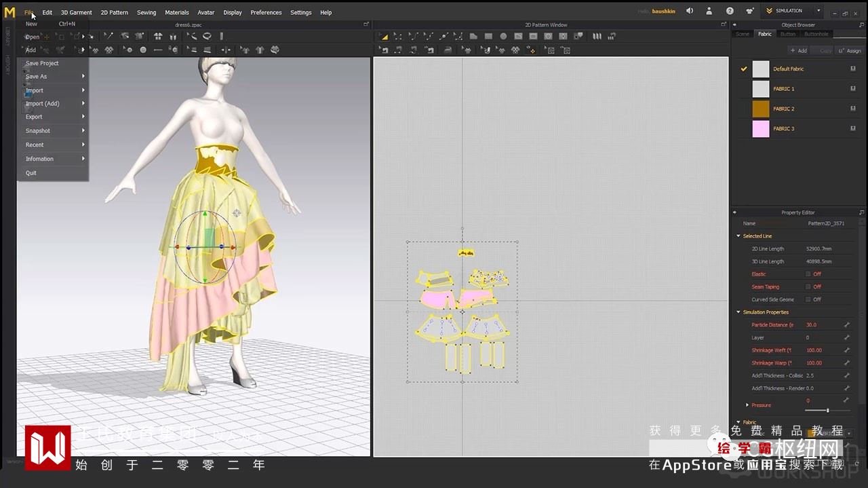Toggle the Curved Side Geometry checkbox
The height and width of the screenshot is (488, 868).
point(808,299)
